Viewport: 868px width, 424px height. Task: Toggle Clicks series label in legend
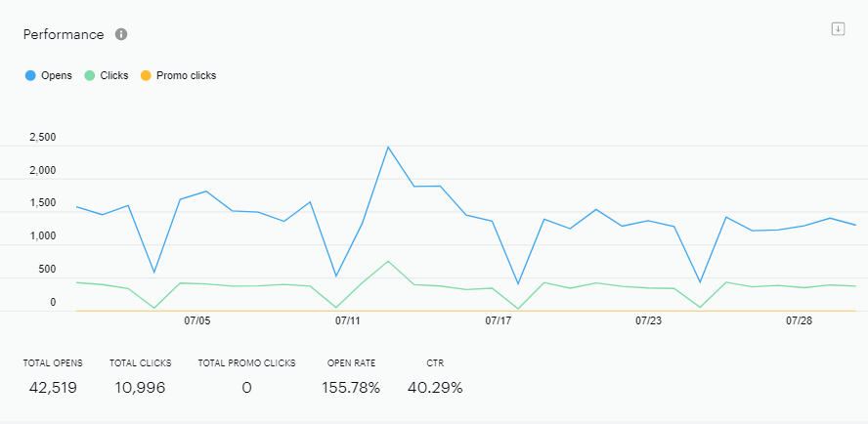click(114, 76)
